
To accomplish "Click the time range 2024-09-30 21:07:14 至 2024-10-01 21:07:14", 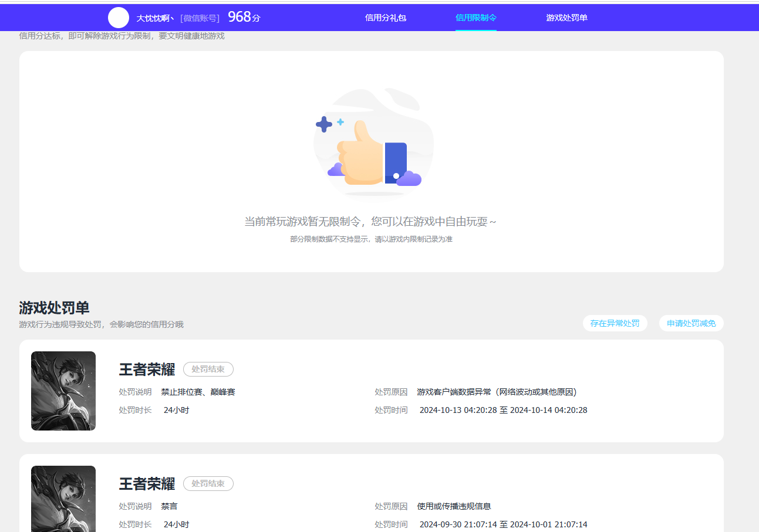I will [x=504, y=524].
